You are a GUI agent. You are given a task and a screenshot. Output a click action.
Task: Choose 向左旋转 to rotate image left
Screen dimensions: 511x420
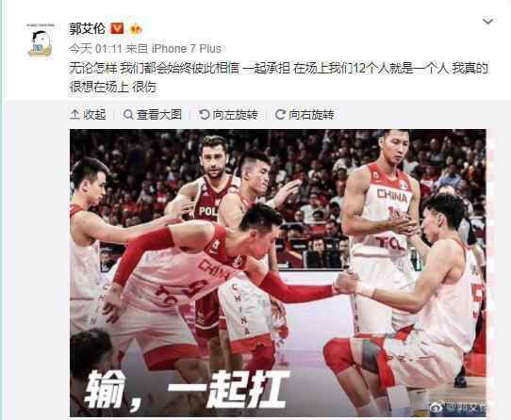tap(235, 114)
